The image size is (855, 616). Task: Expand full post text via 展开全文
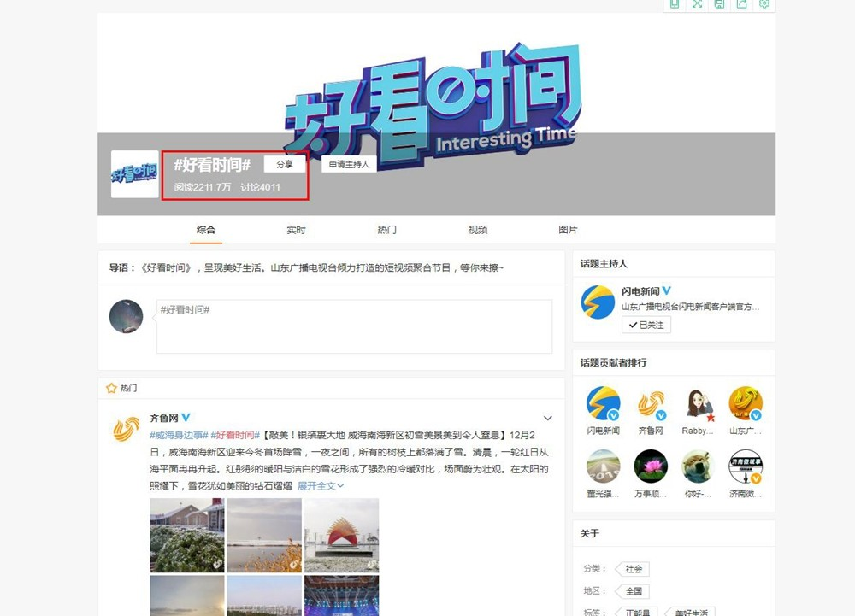click(x=321, y=486)
